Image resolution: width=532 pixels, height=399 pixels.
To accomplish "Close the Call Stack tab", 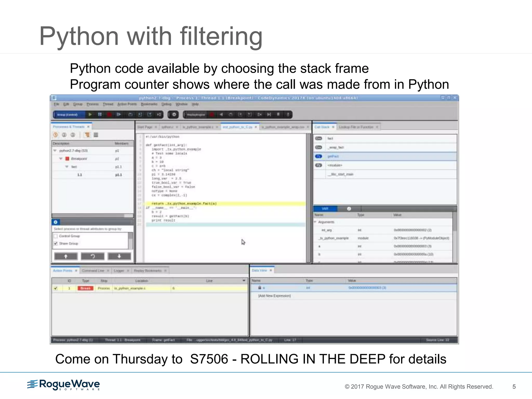I will tap(333, 127).
